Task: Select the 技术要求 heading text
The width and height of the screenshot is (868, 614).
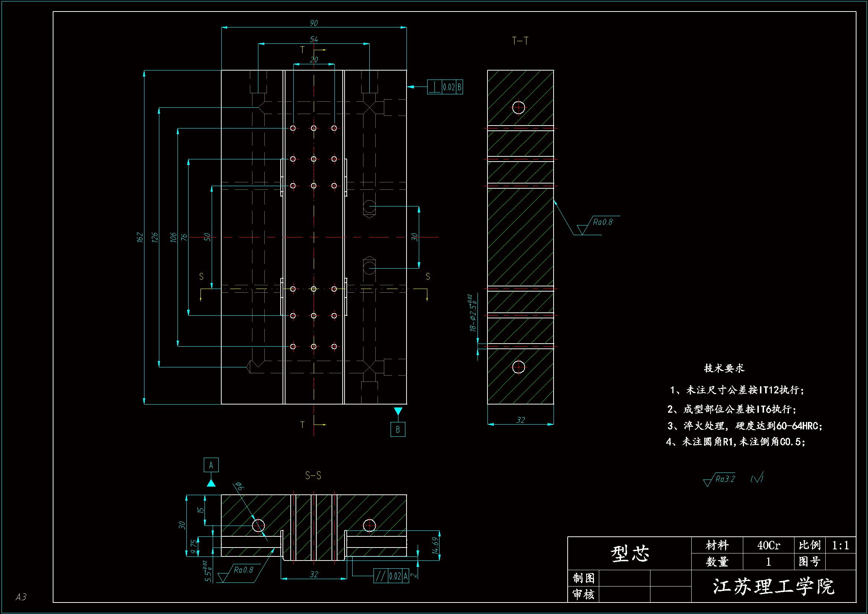Action: point(724,368)
